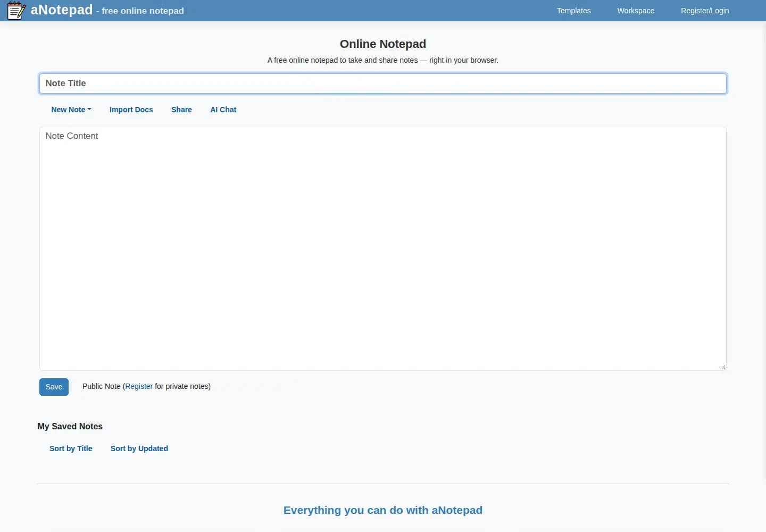
Task: Save the current note
Action: 54,387
